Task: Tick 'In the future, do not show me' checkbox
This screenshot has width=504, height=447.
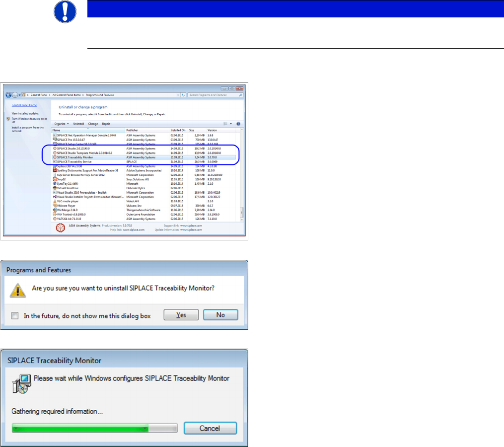Action: pos(15,316)
